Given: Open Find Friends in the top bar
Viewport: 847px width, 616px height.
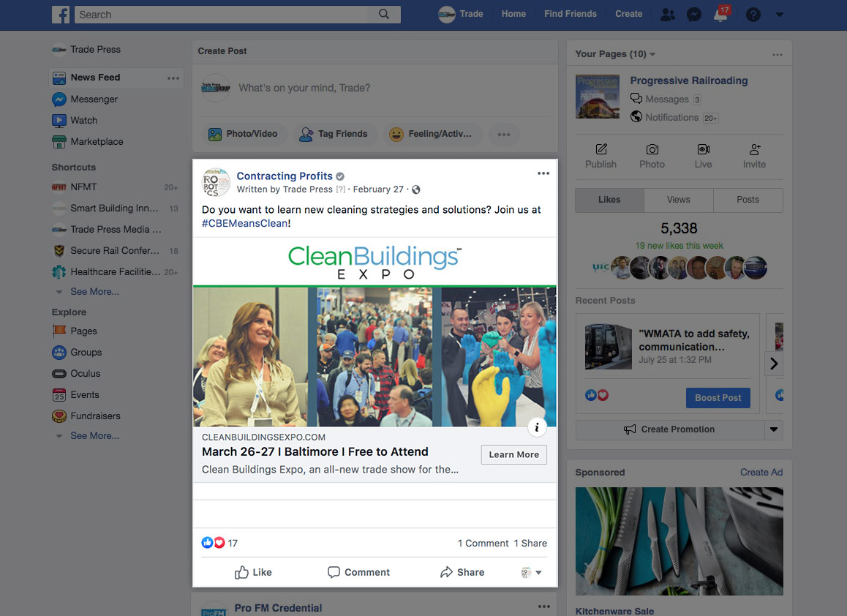Looking at the screenshot, I should 570,14.
